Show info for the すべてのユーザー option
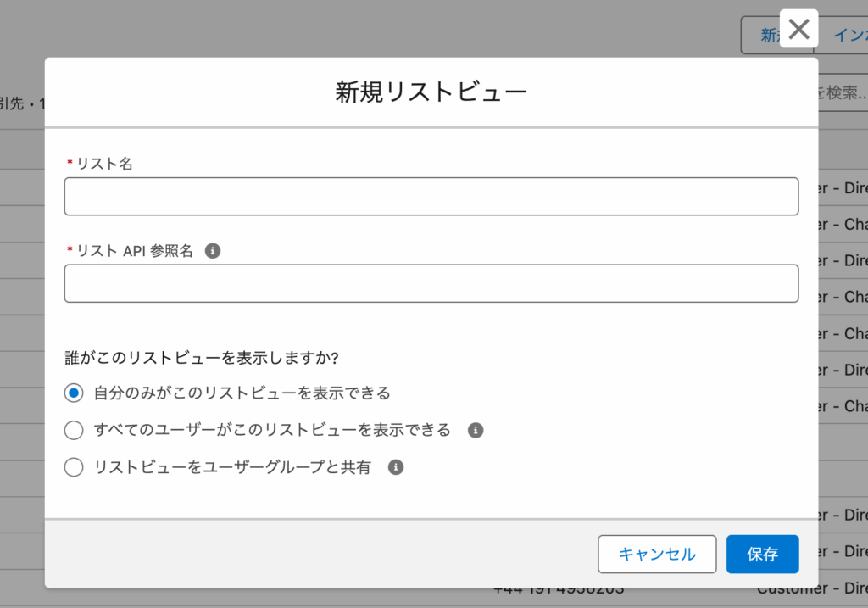Screen dimensions: 868x608 [476, 430]
